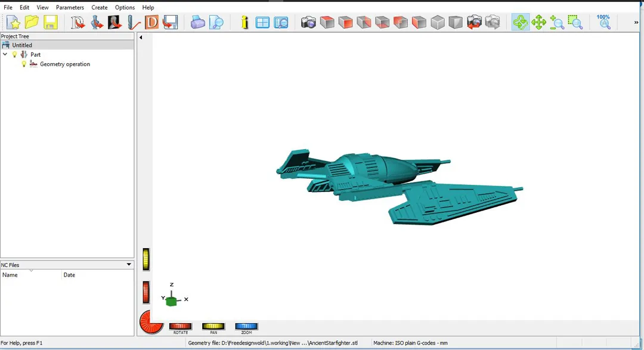
Task: Click the camera view icon
Action: point(308,23)
